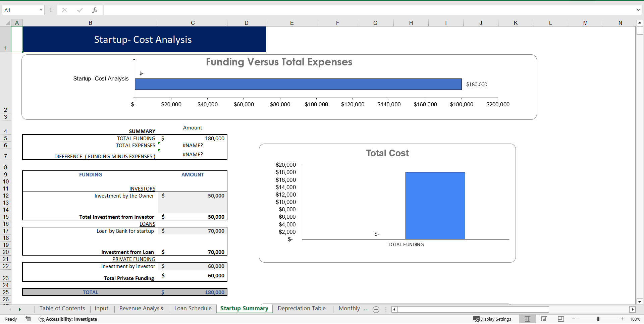The width and height of the screenshot is (644, 324).
Task: Click the FUNDING header cell
Action: coord(90,174)
